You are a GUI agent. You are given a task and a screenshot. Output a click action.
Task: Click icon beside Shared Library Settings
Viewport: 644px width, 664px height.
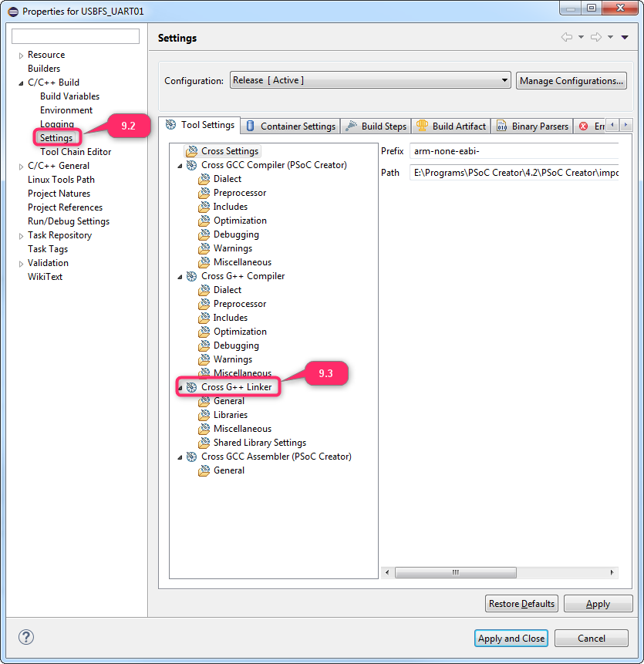point(204,443)
